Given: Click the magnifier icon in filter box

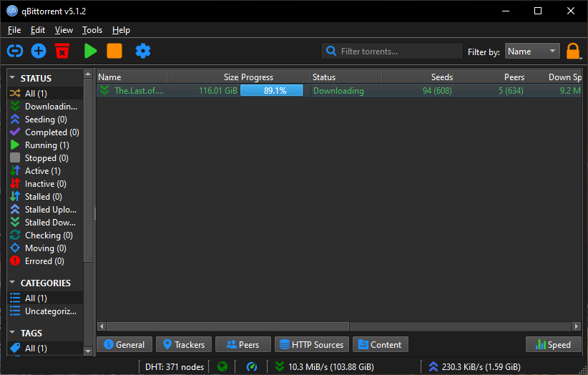Looking at the screenshot, I should point(330,51).
